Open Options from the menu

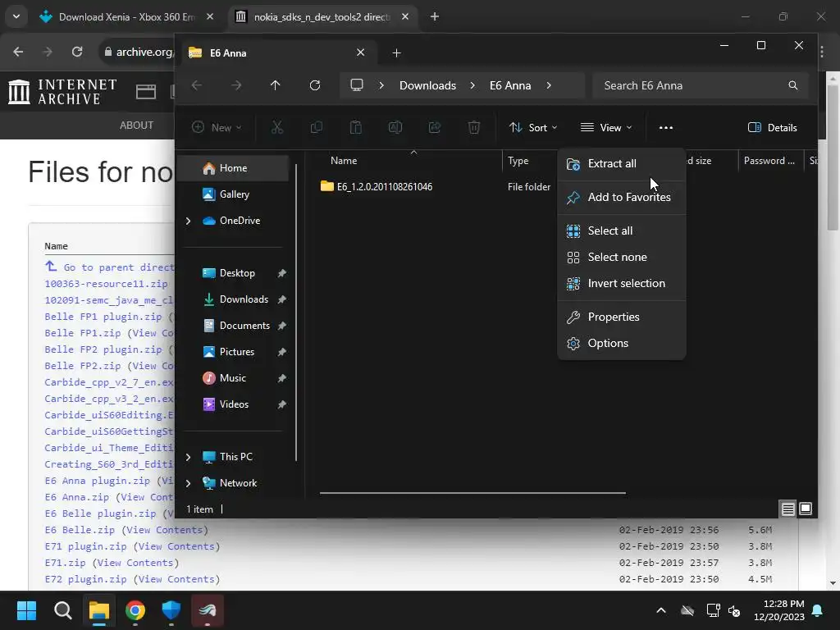point(622,344)
